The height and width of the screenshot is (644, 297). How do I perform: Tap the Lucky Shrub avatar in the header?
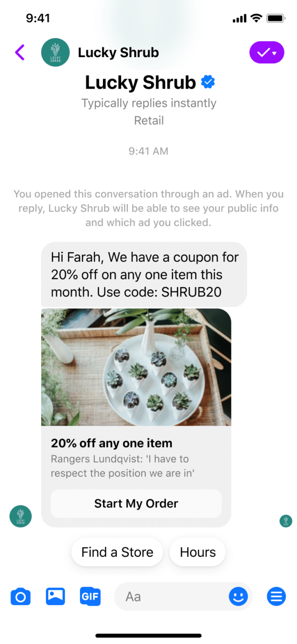[x=55, y=52]
